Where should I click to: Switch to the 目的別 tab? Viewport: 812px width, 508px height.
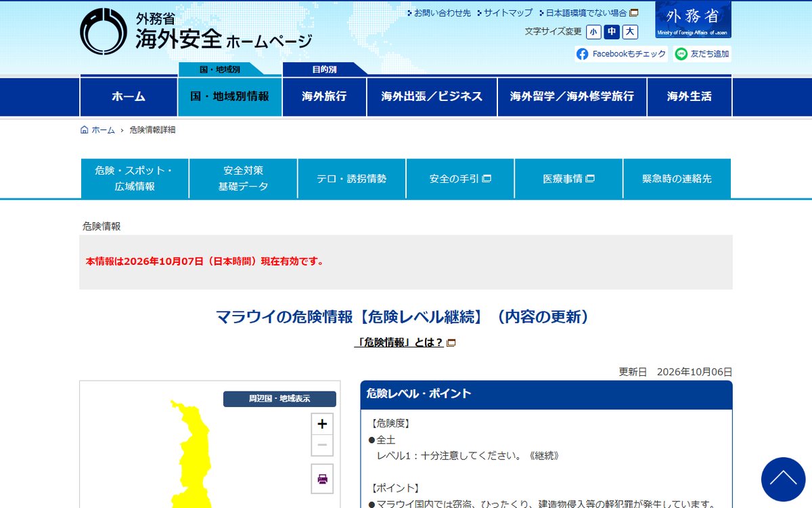pos(324,69)
